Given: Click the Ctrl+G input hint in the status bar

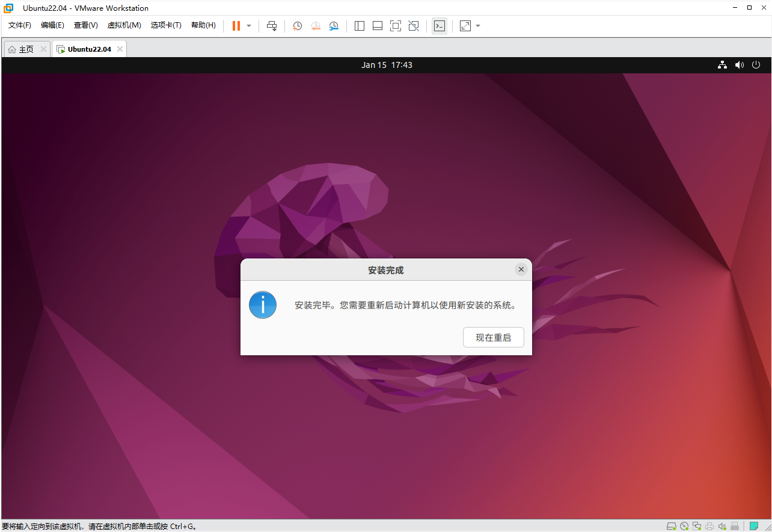Looking at the screenshot, I should (183, 527).
